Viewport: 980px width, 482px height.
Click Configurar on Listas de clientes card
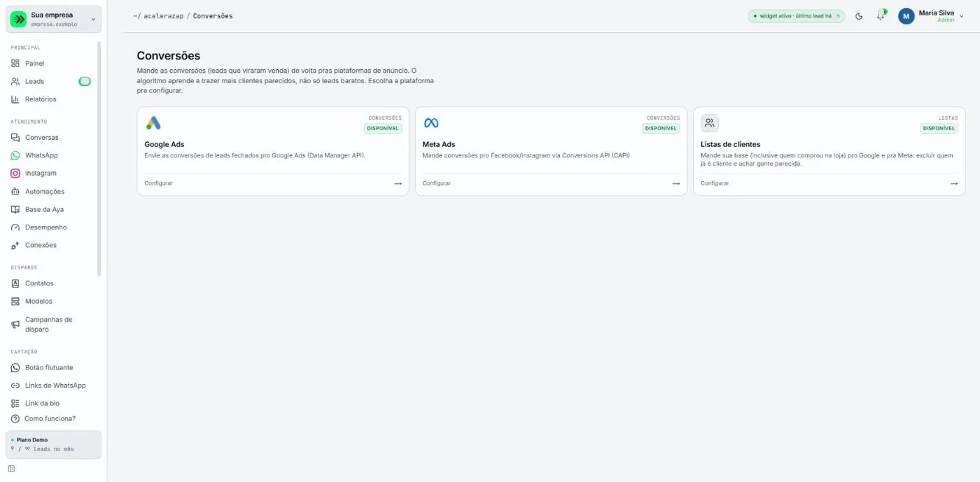(x=715, y=183)
